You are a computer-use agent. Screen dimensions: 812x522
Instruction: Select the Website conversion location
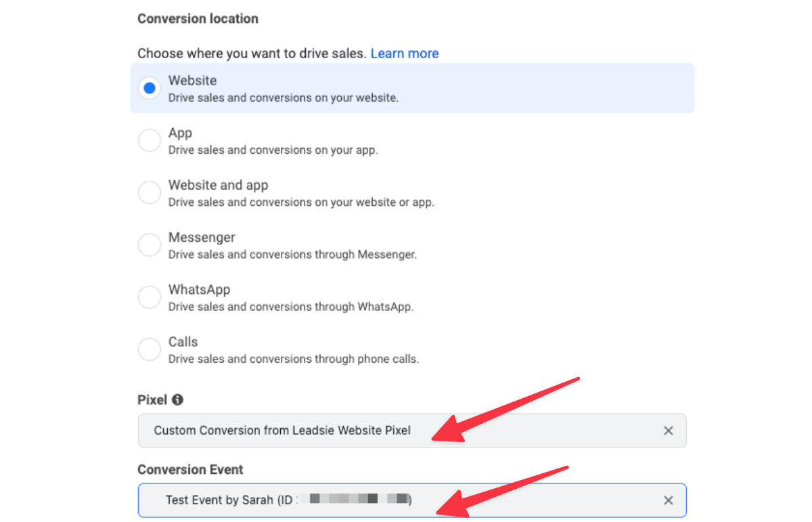149,87
